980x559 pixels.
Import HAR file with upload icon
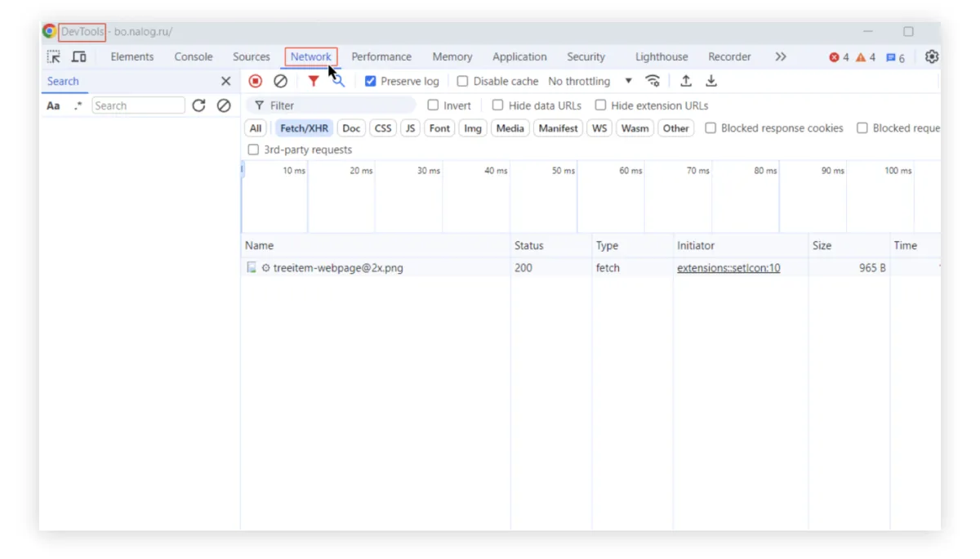tap(686, 81)
